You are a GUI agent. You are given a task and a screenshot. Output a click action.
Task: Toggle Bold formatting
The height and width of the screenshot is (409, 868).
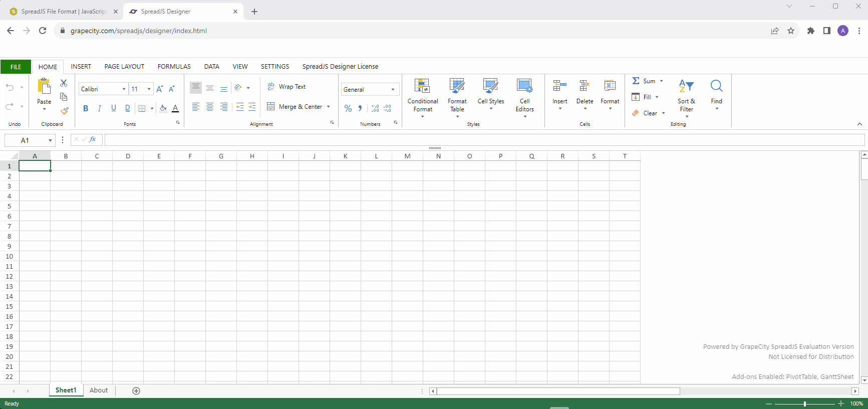pyautogui.click(x=86, y=108)
